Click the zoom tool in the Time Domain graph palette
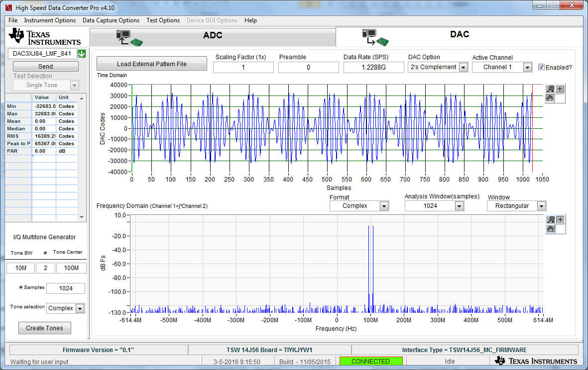588x370 pixels. [x=550, y=89]
